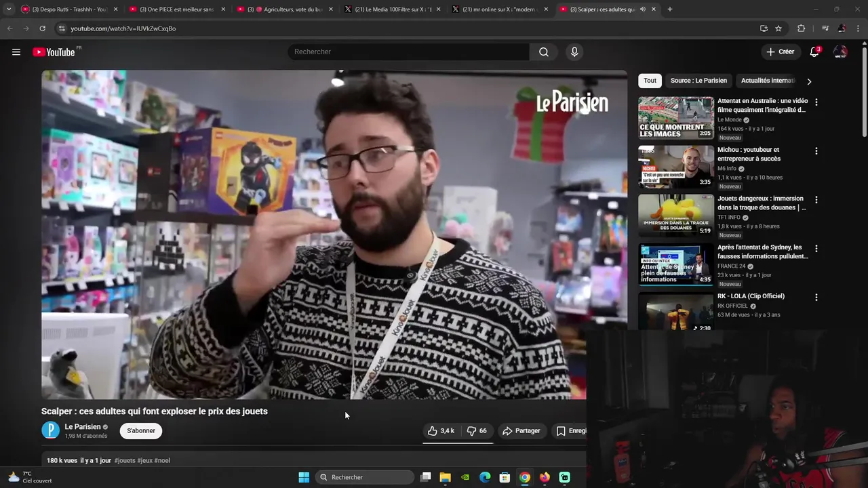Reload the page in Chrome
Image resolution: width=868 pixels, height=488 pixels.
click(42, 28)
